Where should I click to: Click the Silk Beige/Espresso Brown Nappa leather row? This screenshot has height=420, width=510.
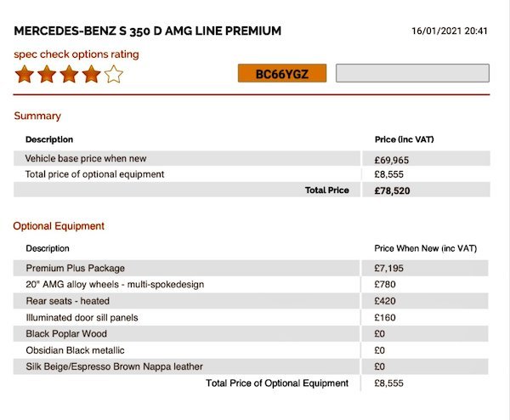[x=114, y=366]
